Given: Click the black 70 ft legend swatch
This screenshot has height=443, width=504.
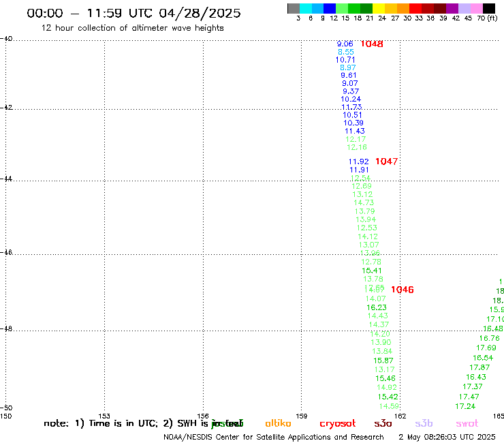Looking at the screenshot, I should (489, 8).
